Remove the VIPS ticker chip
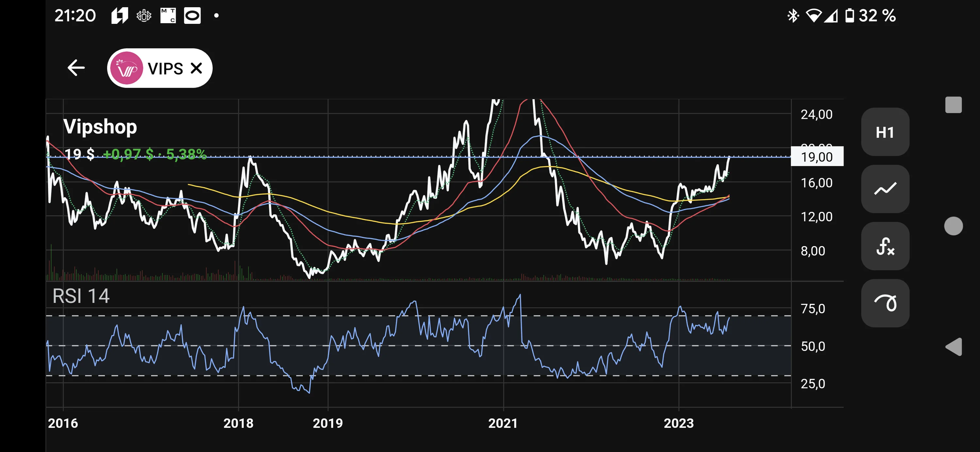Viewport: 980px width, 452px height. point(196,68)
